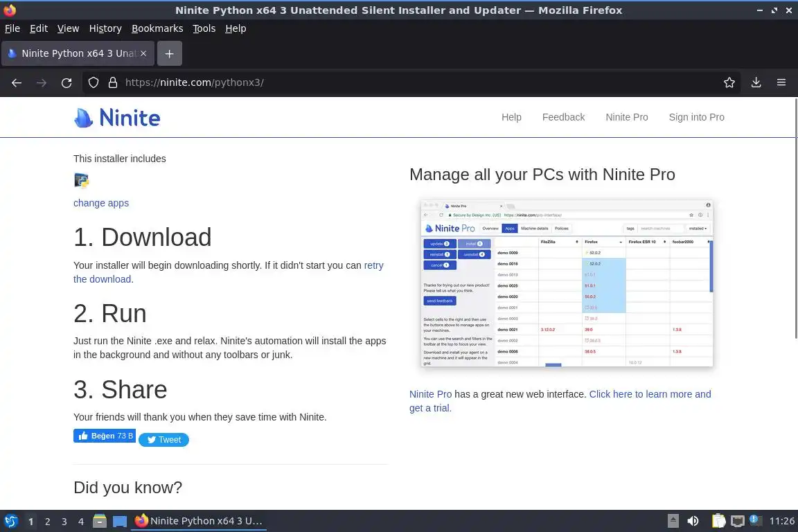
Task: Open the update notifier tray icon
Action: pos(756,520)
